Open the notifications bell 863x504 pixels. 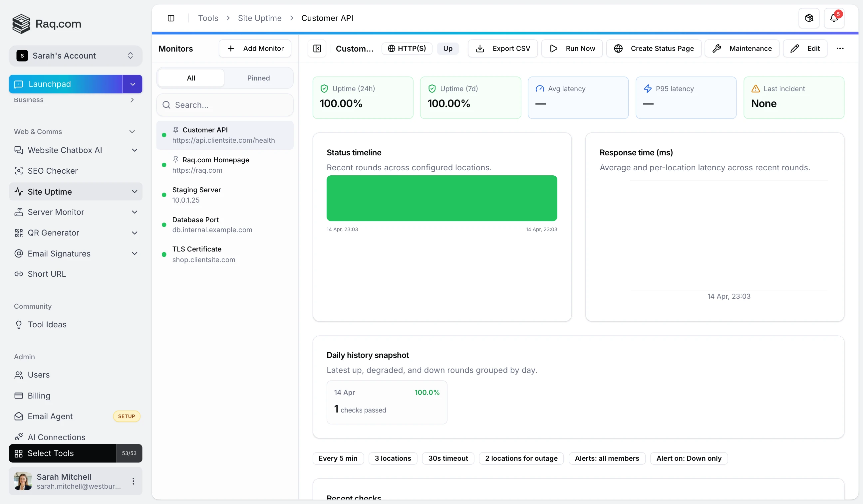[x=835, y=18]
